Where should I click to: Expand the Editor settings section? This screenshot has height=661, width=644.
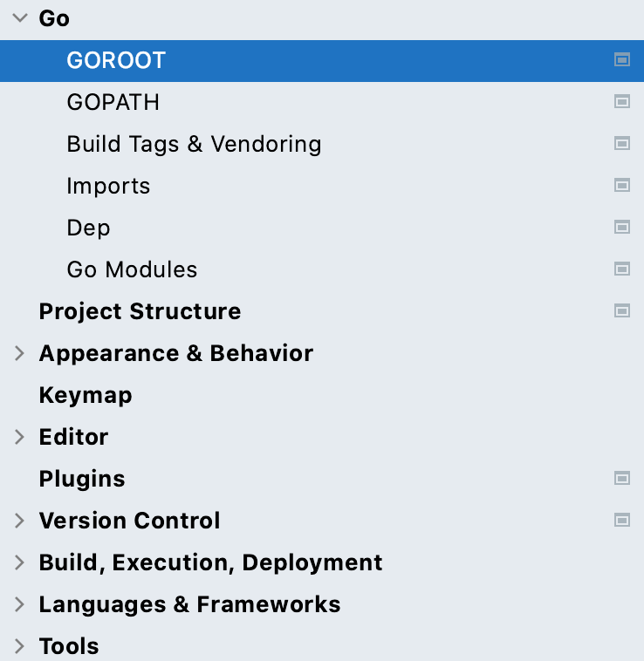[x=19, y=437]
